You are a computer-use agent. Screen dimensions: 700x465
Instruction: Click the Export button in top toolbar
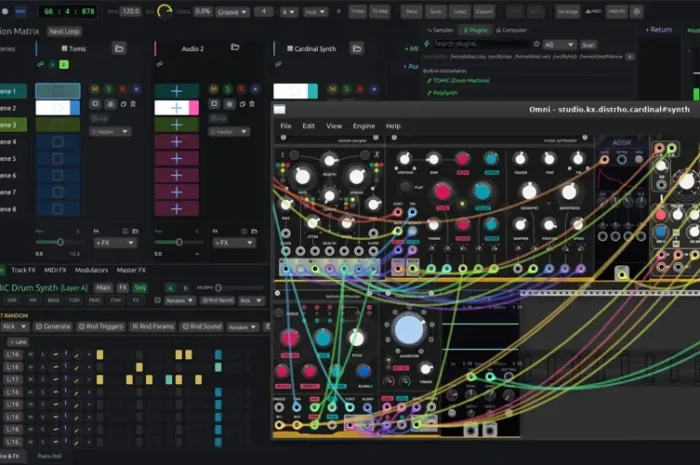484,12
